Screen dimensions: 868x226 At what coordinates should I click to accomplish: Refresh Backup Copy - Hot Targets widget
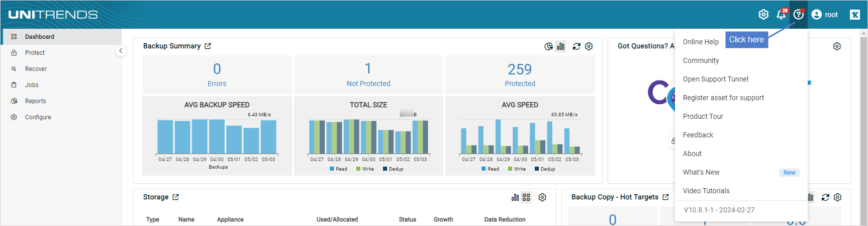pos(825,197)
